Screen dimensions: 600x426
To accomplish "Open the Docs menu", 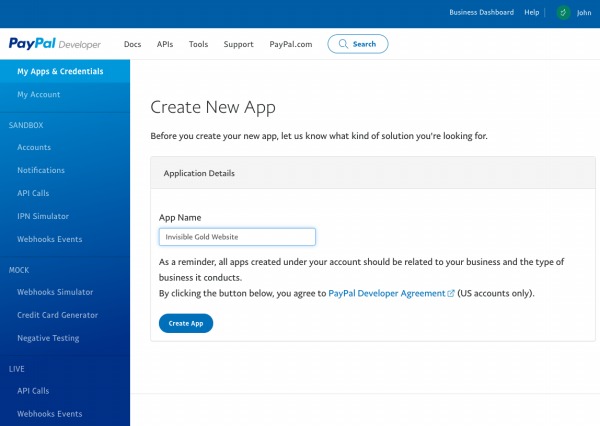I will point(132,44).
